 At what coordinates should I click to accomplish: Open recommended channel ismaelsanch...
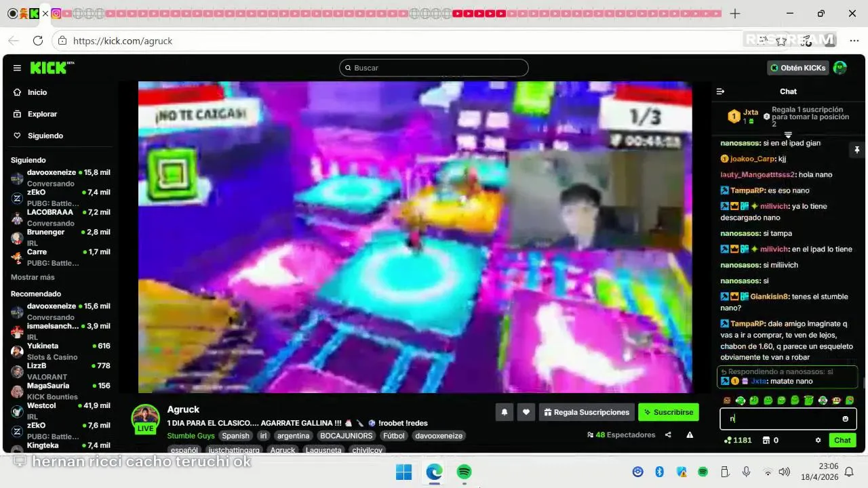[x=60, y=331]
